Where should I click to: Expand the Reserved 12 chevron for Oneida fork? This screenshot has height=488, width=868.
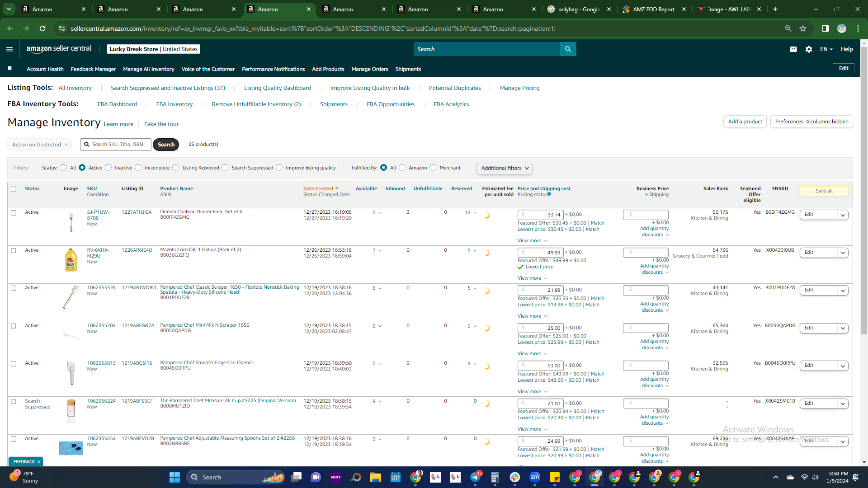475,213
